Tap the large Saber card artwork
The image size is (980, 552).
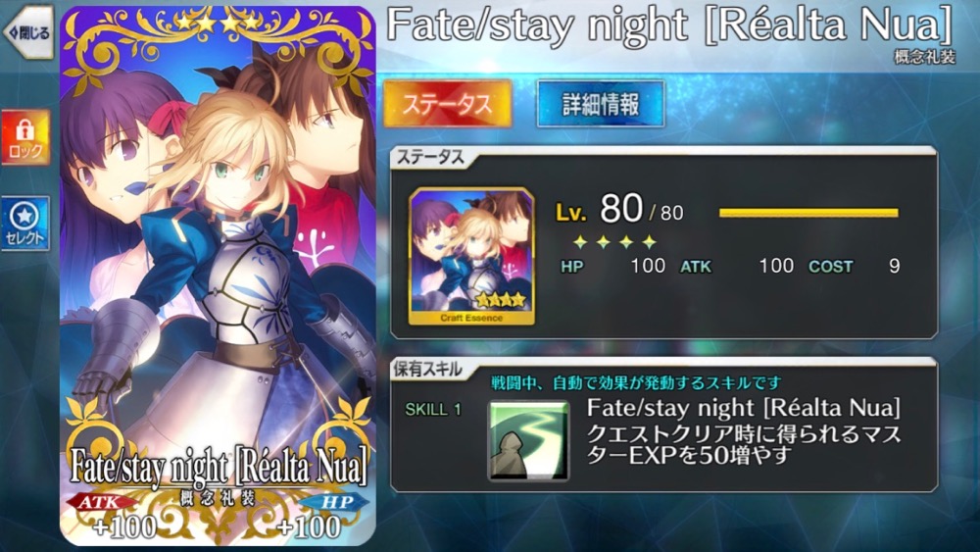[218, 276]
